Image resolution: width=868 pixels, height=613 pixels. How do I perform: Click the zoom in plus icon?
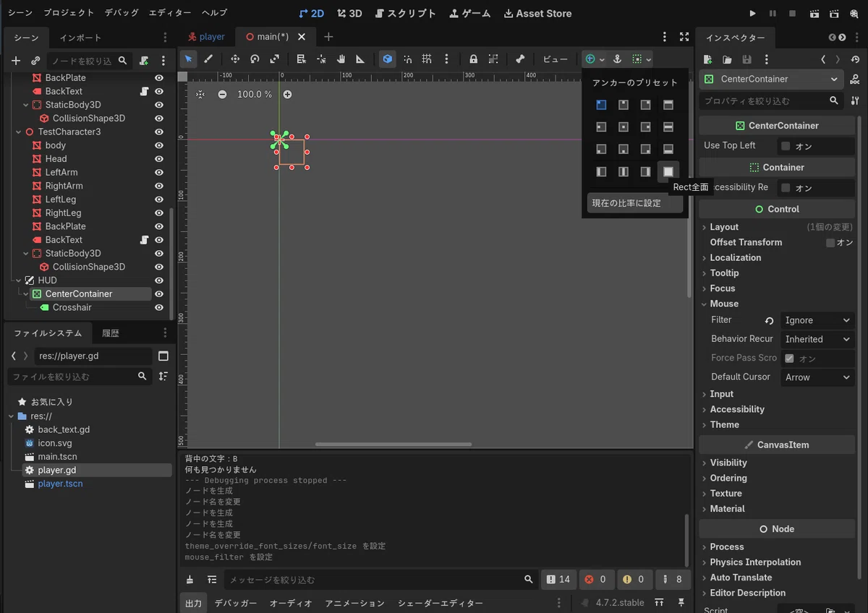click(287, 94)
